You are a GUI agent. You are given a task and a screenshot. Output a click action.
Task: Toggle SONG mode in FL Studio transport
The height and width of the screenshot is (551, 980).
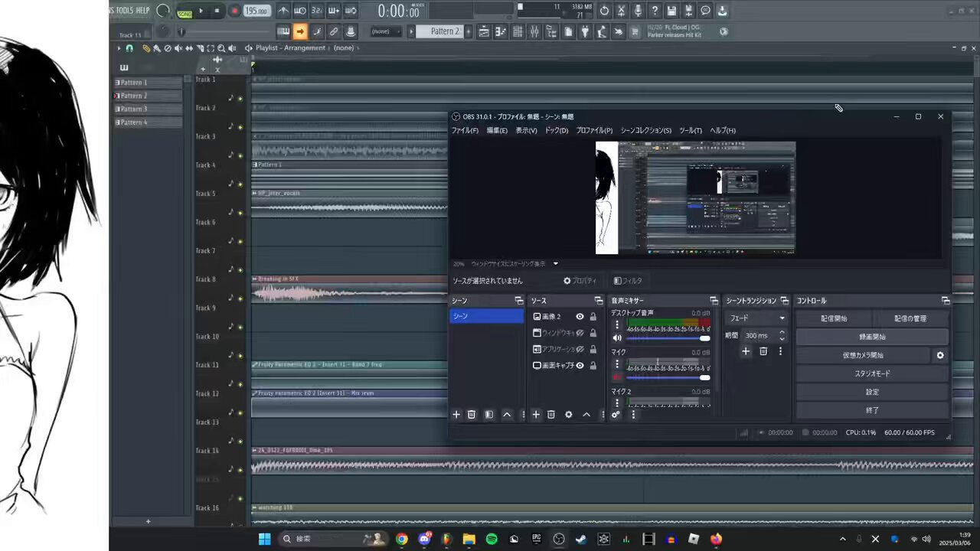coord(185,13)
